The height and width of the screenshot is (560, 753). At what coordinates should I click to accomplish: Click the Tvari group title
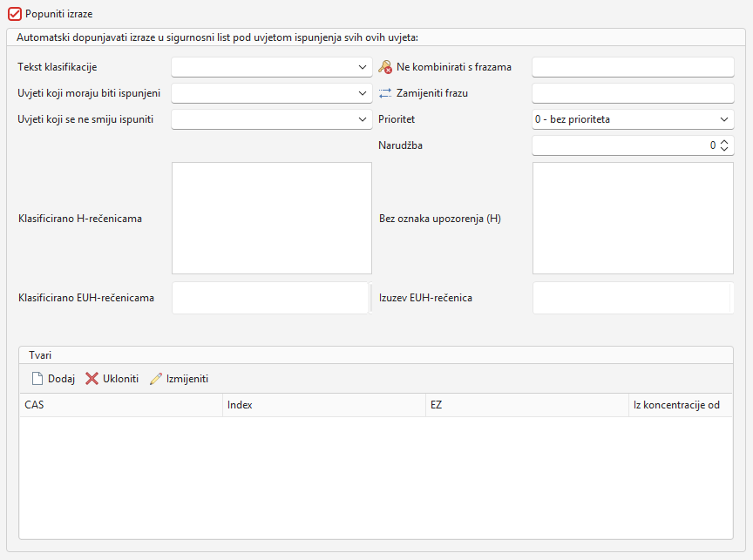click(40, 355)
